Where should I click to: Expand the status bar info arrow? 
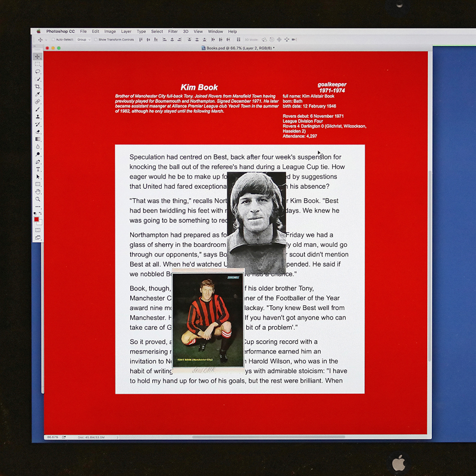point(117,437)
